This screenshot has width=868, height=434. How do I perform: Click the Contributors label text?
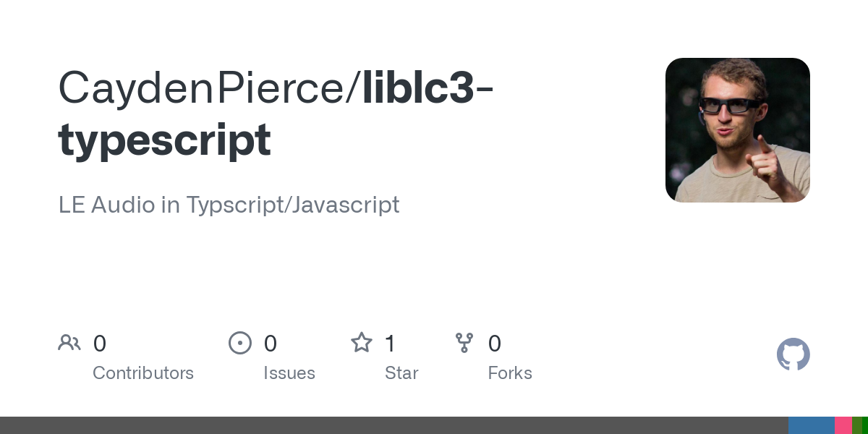pyautogui.click(x=143, y=373)
